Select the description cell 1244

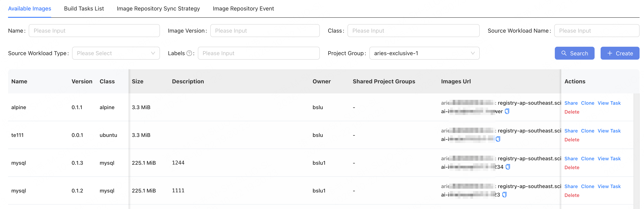178,163
